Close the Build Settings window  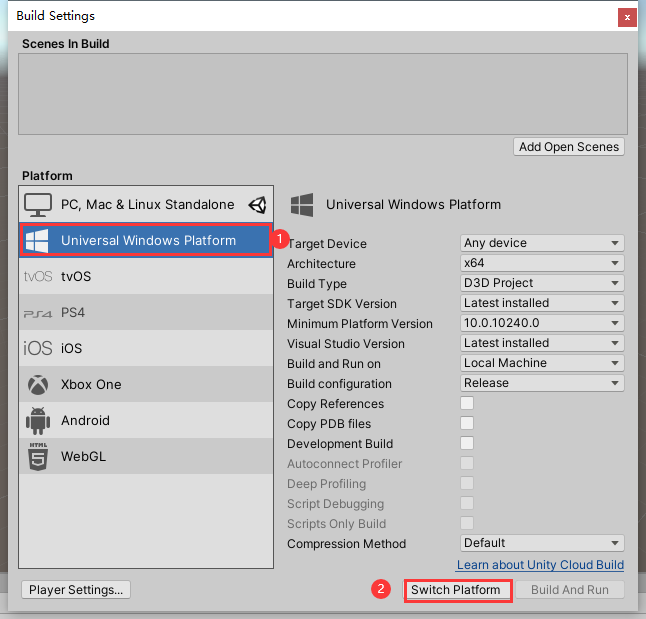click(x=627, y=17)
